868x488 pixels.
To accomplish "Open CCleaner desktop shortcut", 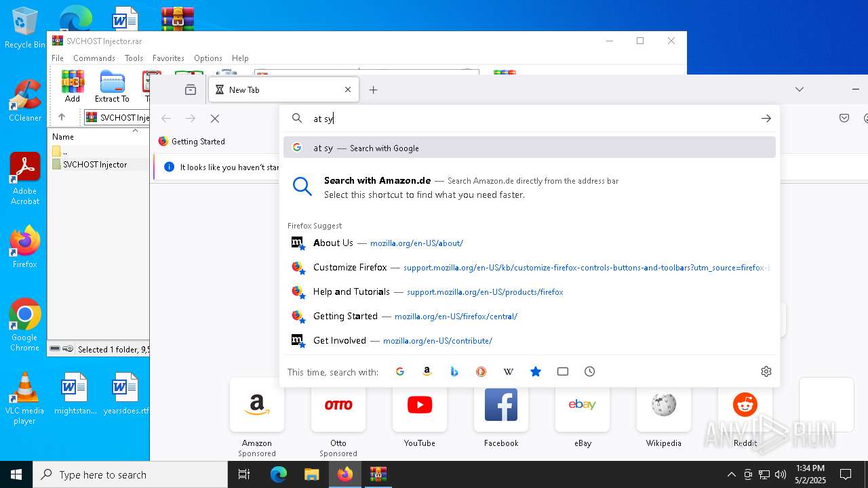I will (25, 101).
